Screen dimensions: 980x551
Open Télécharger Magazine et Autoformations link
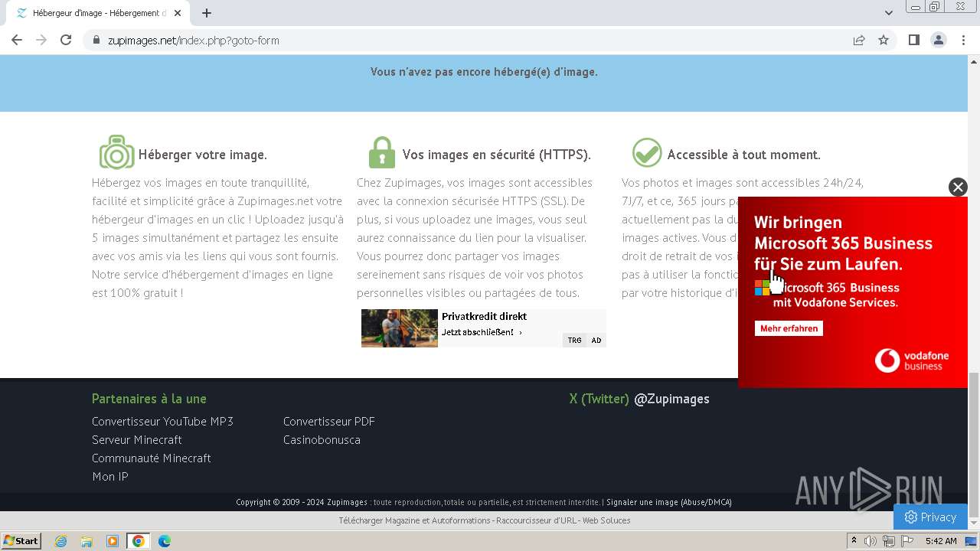[414, 520]
